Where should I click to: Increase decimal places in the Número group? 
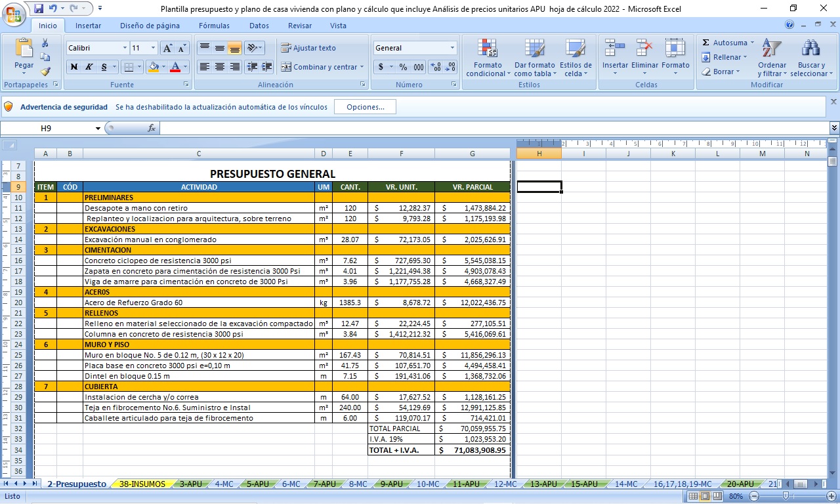(x=435, y=67)
